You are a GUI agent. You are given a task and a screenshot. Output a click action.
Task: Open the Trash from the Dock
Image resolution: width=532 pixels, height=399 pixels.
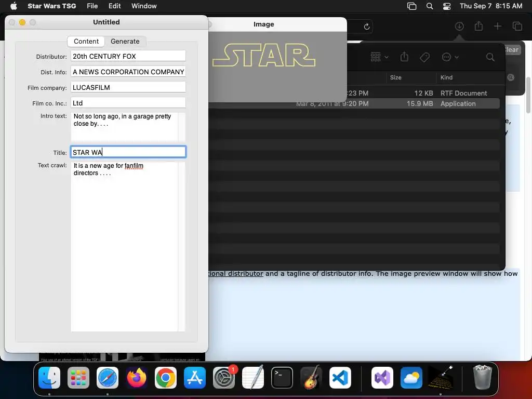[x=482, y=377]
